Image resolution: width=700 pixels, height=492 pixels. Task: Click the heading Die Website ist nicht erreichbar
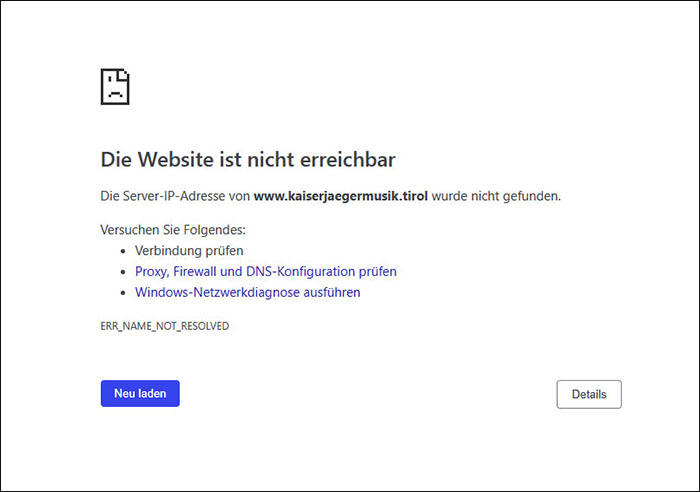pyautogui.click(x=248, y=159)
